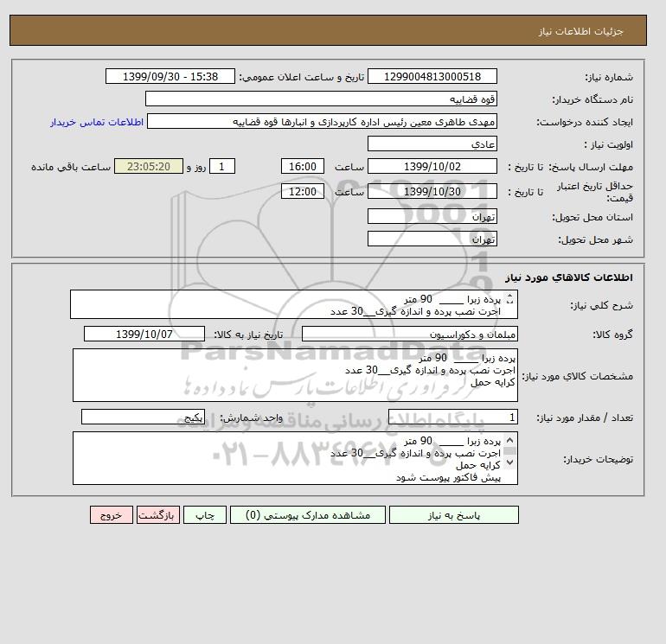
Task: Click the remaining days field showing 1
Action: pyautogui.click(x=222, y=167)
